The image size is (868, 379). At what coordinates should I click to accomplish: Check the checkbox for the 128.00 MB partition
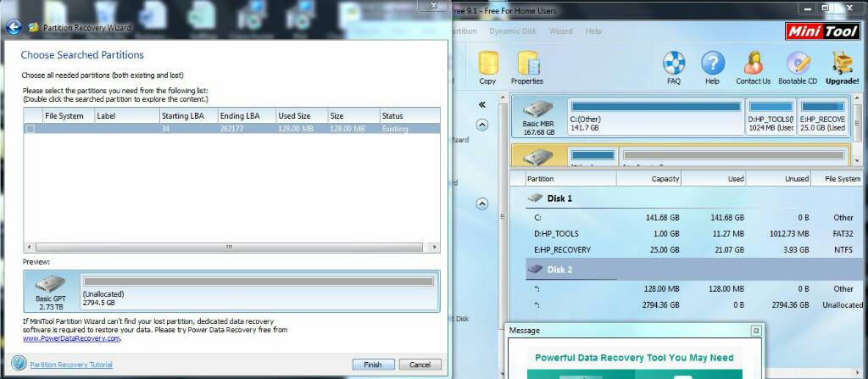31,129
